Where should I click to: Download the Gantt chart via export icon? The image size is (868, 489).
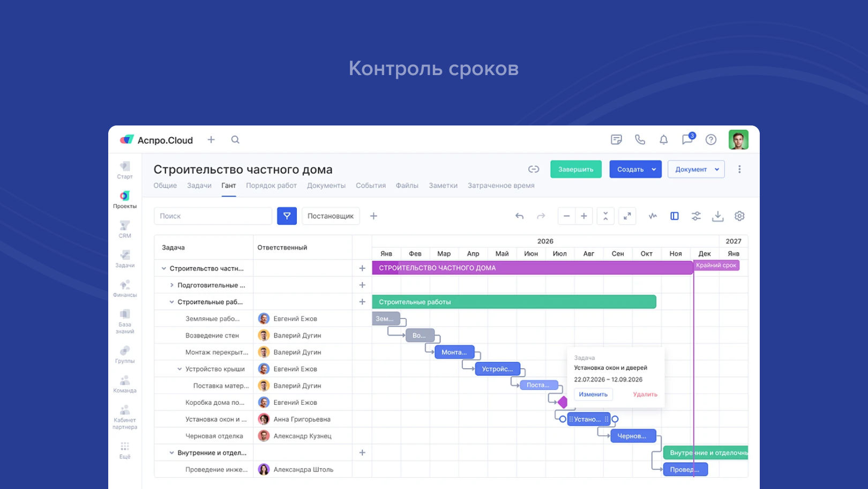click(x=717, y=216)
